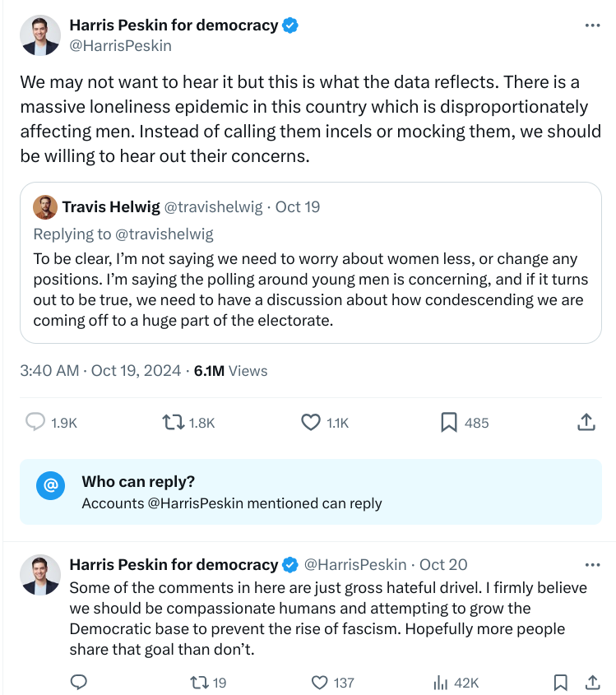Bookmark the Oct 20 follow-up tweet
This screenshot has width=616, height=695.
point(560,682)
